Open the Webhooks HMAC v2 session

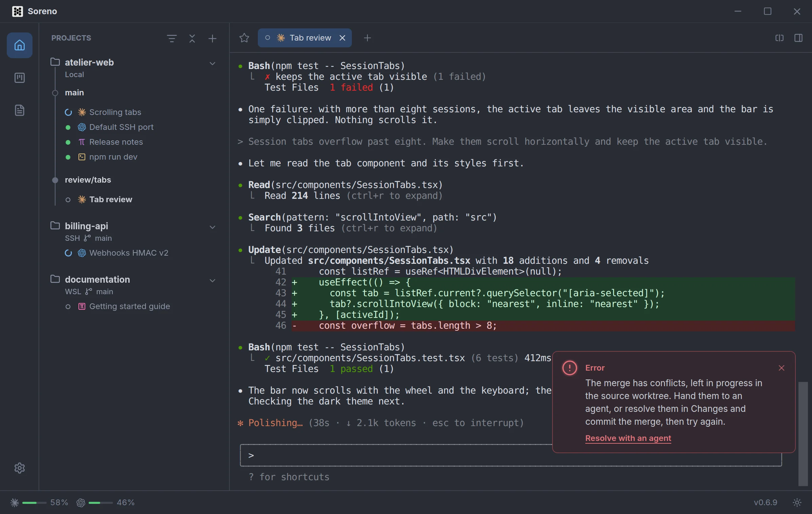pos(129,253)
